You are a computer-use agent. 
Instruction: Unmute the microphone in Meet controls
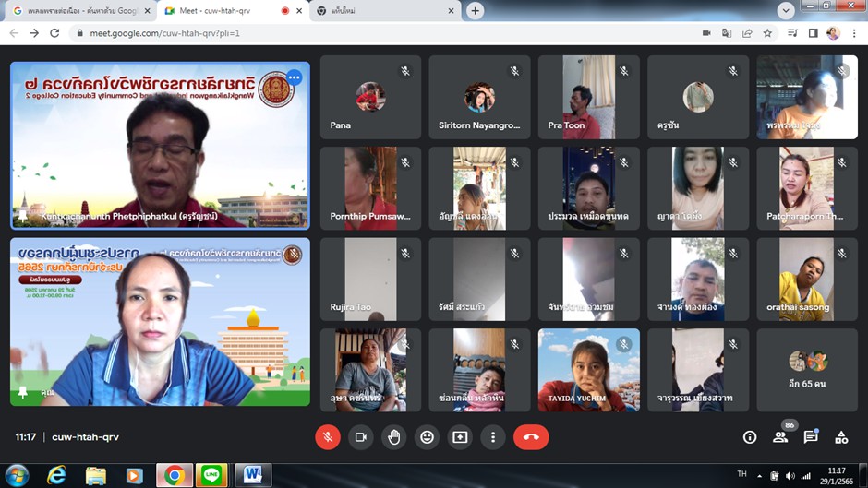tap(328, 437)
